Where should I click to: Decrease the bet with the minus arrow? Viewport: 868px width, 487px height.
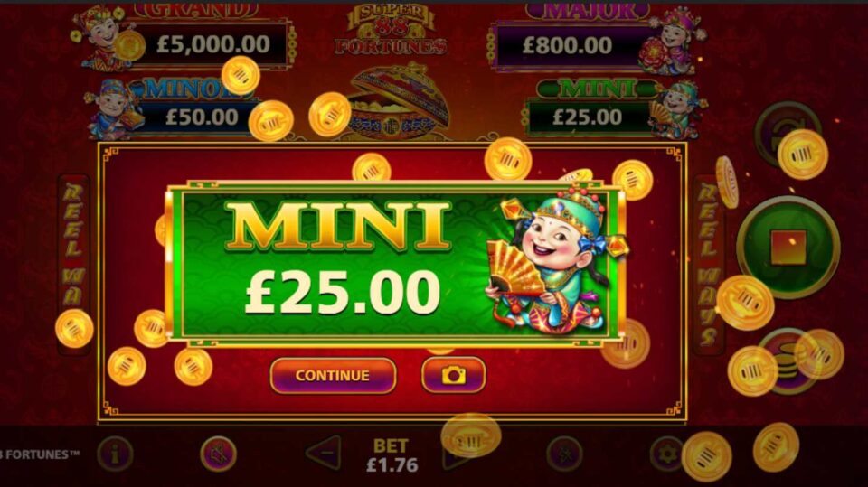[x=324, y=454]
